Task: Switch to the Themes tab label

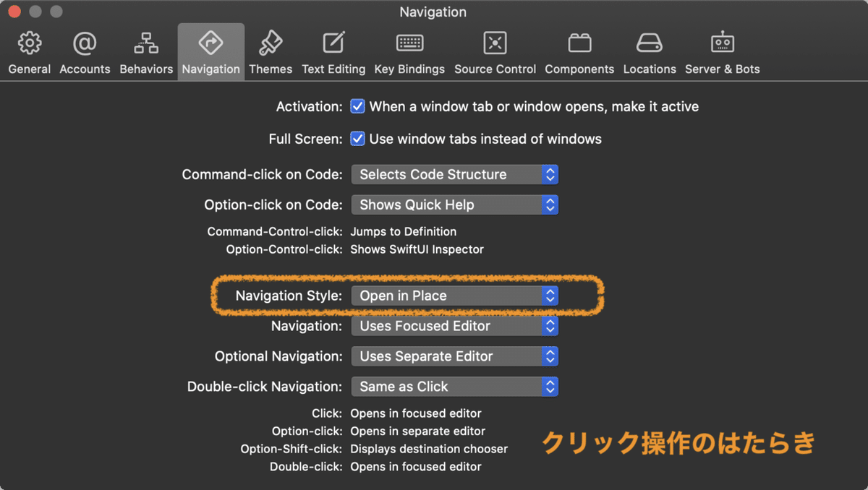Action: click(x=271, y=69)
